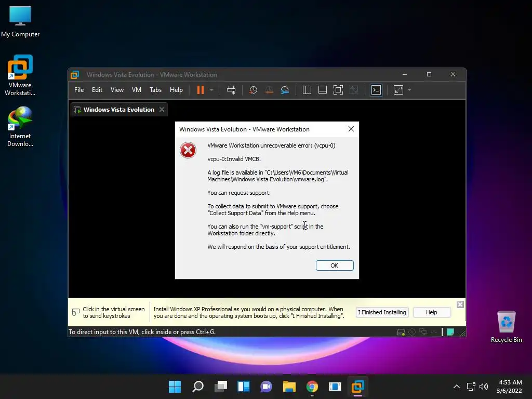Toggle the library sidebar panel icon
The height and width of the screenshot is (399, 532).
[x=307, y=90]
